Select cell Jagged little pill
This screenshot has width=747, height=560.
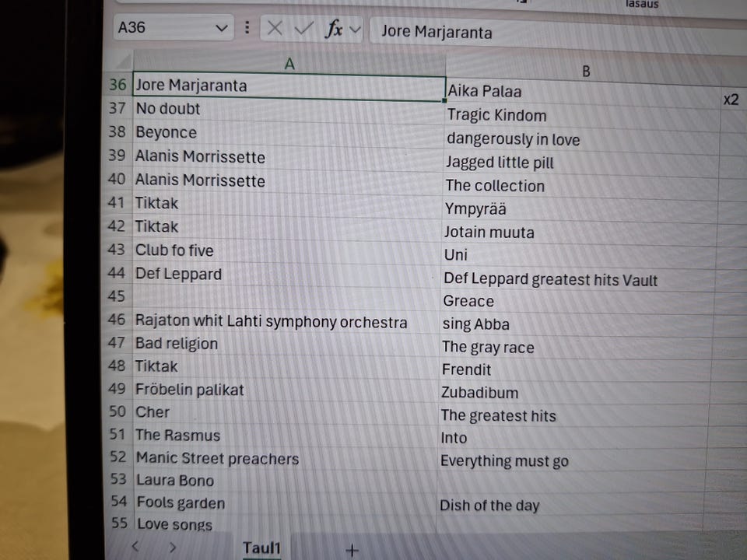580,165
